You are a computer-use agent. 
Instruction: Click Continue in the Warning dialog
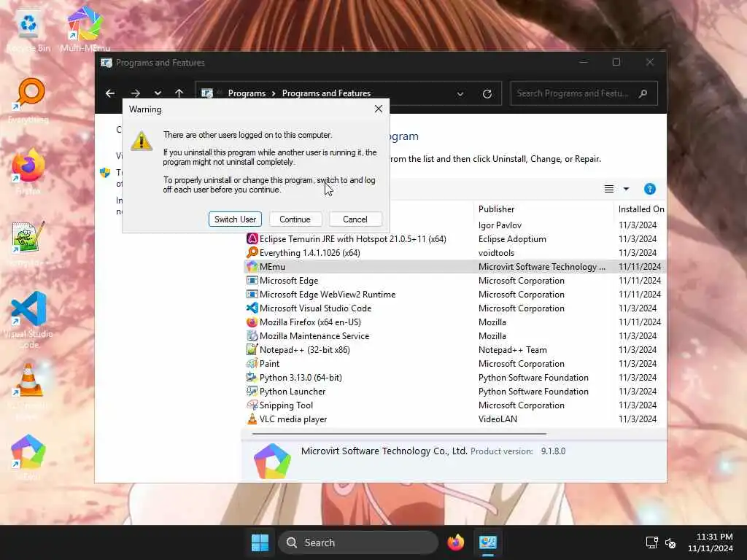click(295, 219)
